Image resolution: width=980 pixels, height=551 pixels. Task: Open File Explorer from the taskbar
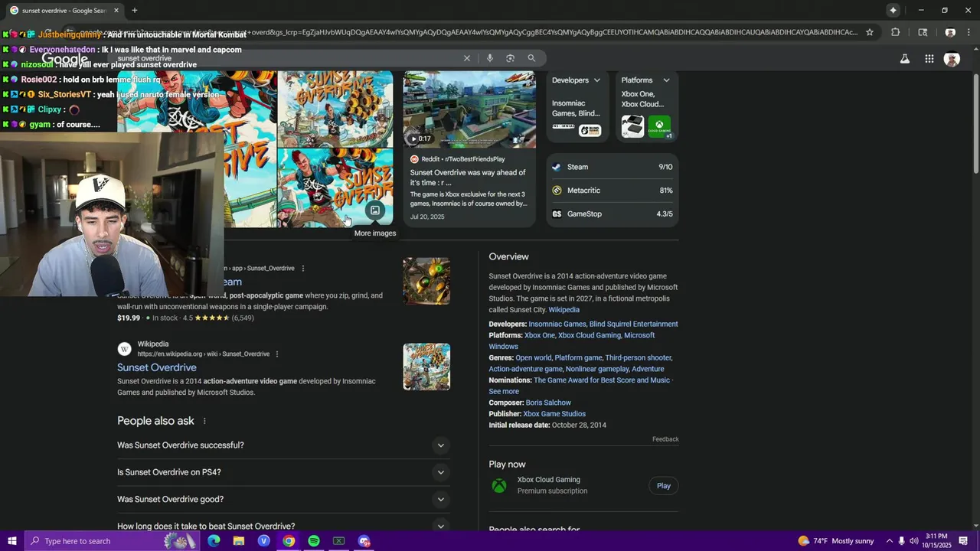click(239, 541)
